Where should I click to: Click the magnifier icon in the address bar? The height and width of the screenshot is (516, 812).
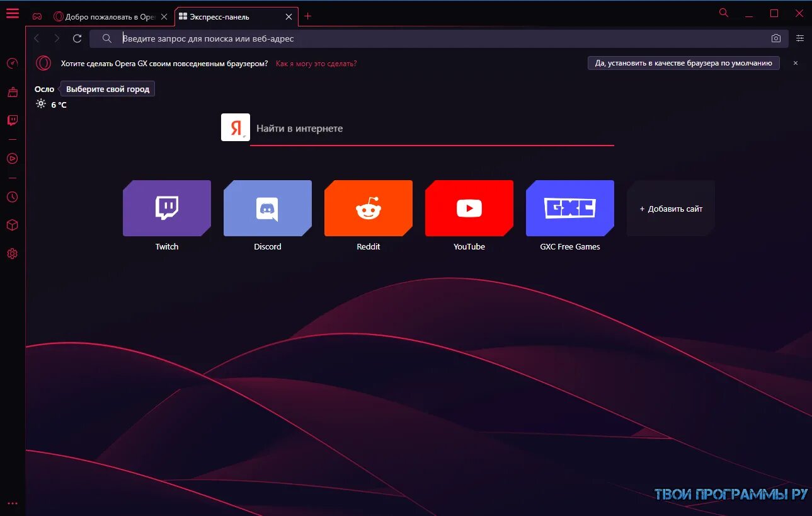click(107, 38)
